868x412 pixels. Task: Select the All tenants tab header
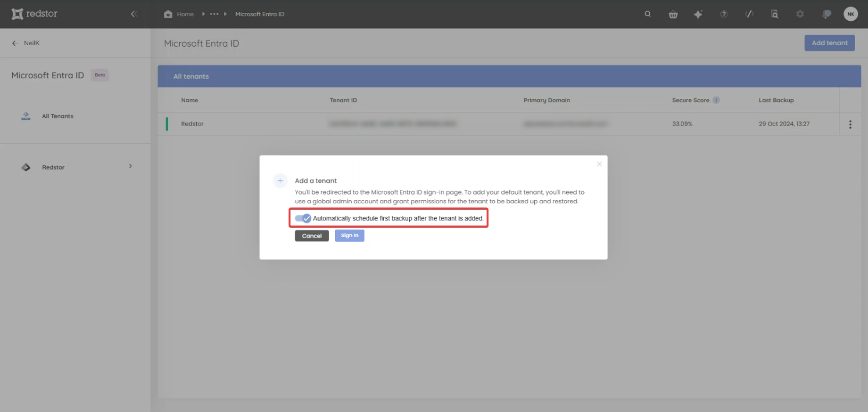[x=191, y=76]
